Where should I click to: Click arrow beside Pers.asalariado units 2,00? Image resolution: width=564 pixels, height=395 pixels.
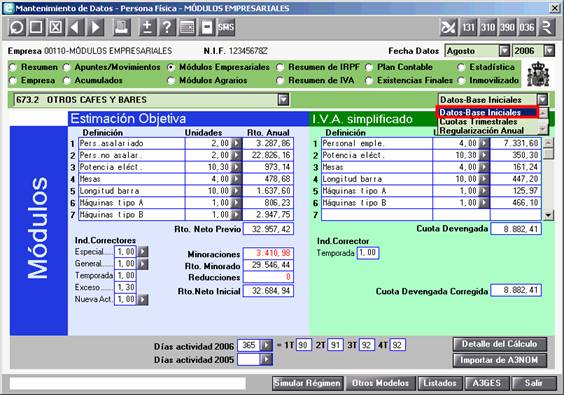[x=236, y=143]
